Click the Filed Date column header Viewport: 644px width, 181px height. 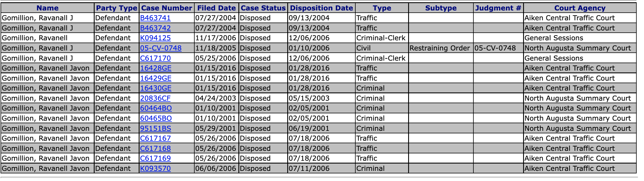[216, 8]
